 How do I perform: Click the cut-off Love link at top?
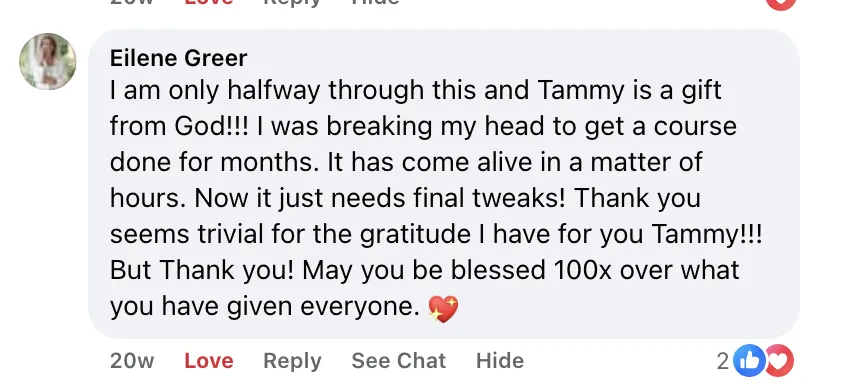pyautogui.click(x=209, y=2)
